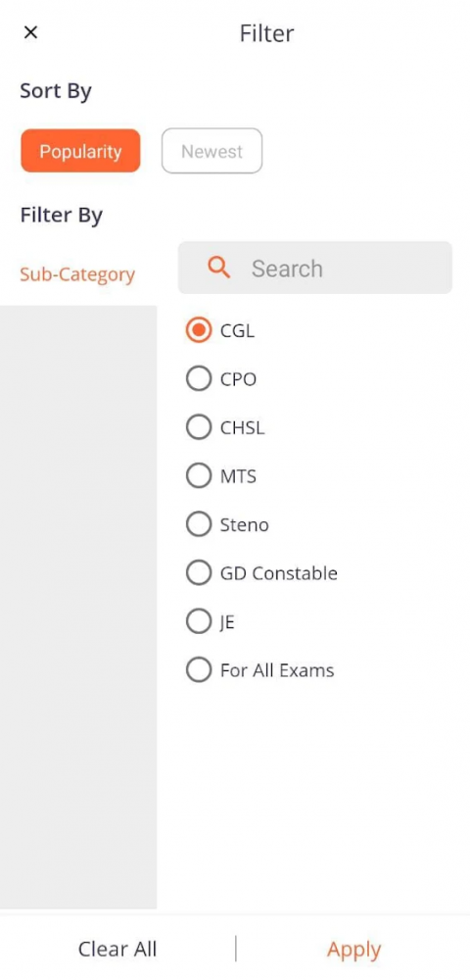Select the CPO radio button
The height and width of the screenshot is (980, 470).
[x=199, y=379]
